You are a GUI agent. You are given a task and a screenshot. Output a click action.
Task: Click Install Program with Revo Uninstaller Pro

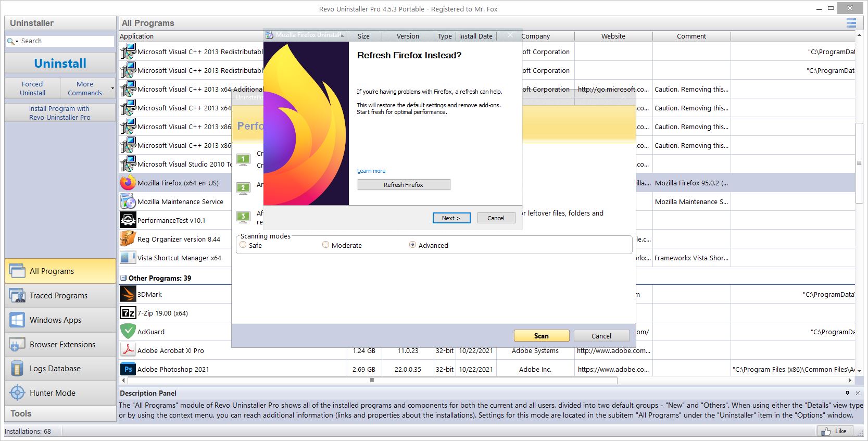coord(60,112)
